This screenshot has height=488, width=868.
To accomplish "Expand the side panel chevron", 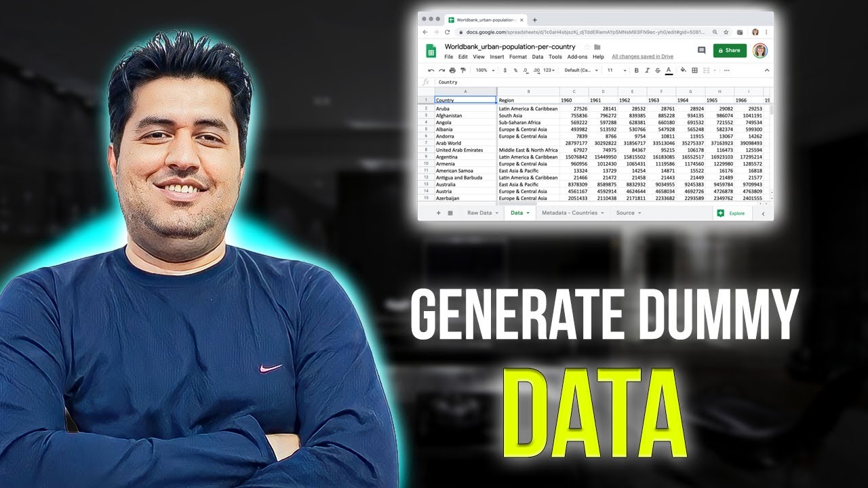I will (x=763, y=213).
